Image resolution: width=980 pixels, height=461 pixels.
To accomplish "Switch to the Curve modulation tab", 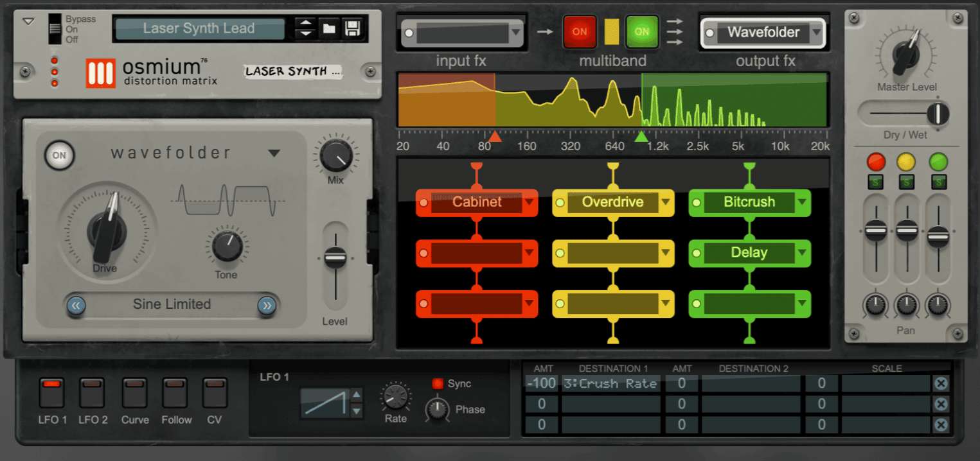I will (x=134, y=392).
